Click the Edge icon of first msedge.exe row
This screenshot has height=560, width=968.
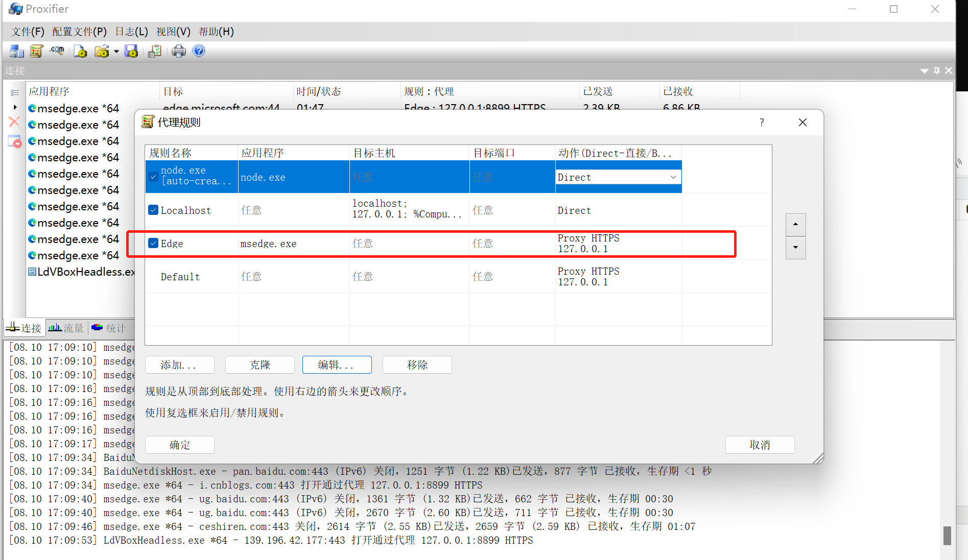pos(32,108)
